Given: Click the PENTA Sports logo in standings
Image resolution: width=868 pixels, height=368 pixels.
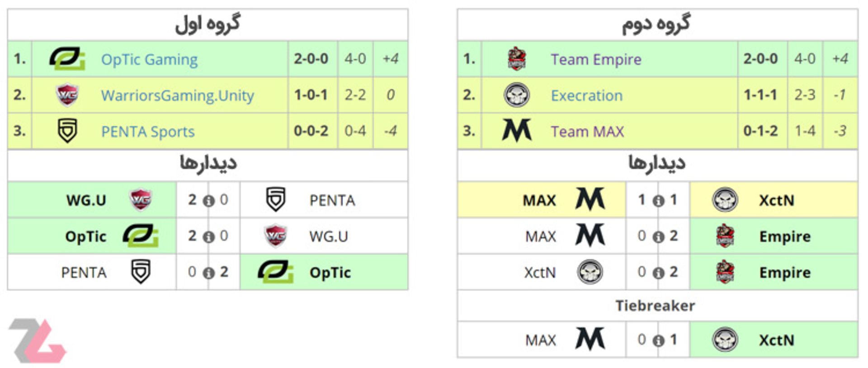Looking at the screenshot, I should click(x=67, y=131).
